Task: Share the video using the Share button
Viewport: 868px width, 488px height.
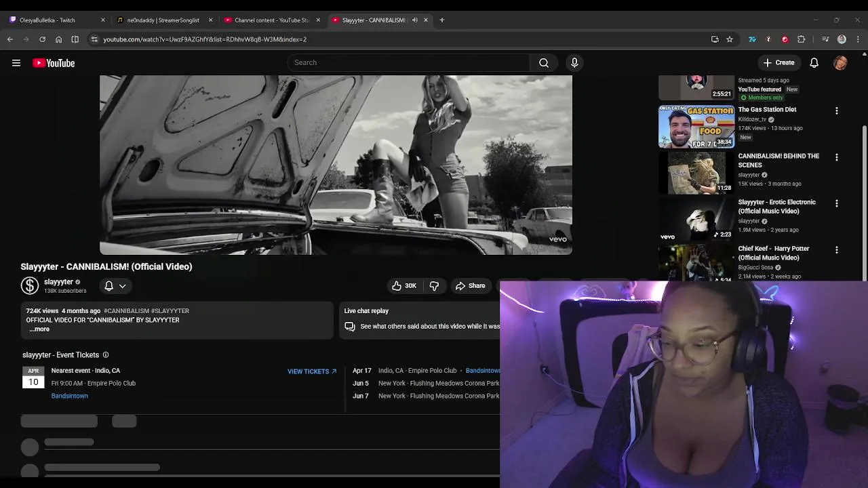Action: [x=471, y=286]
